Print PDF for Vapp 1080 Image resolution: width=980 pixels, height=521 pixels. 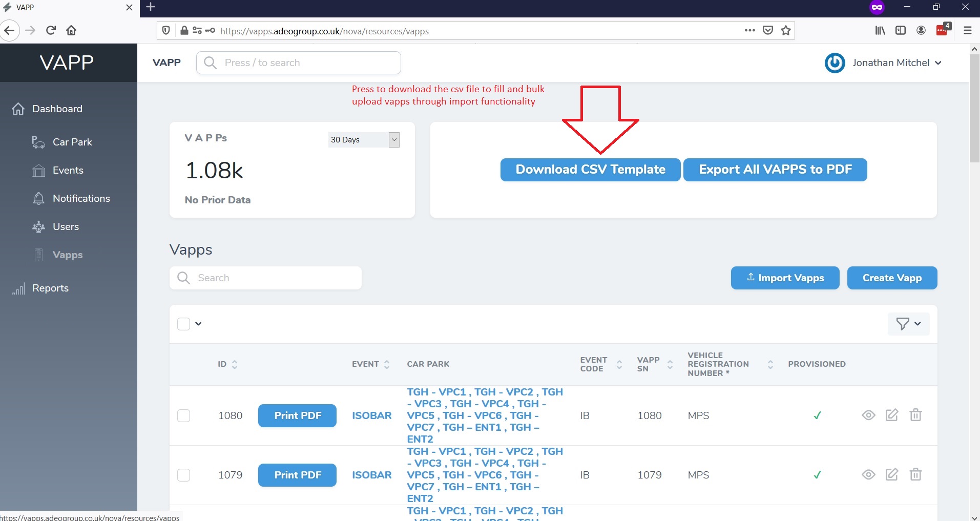pos(297,415)
